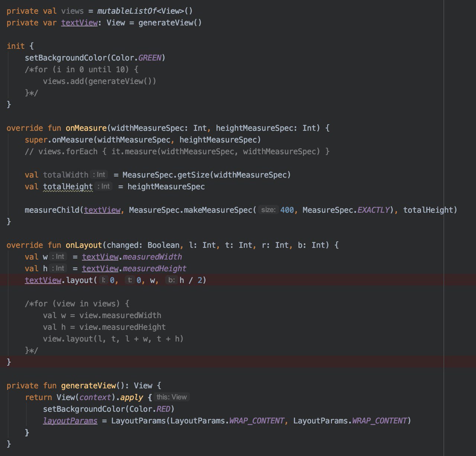
Task: Click the underlined totalHeight declaration
Action: click(x=68, y=187)
